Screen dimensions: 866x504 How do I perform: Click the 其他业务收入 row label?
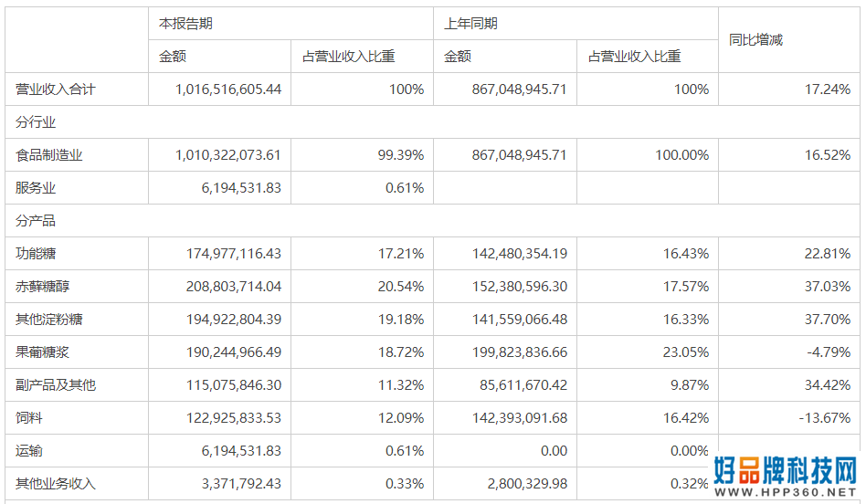(55, 484)
